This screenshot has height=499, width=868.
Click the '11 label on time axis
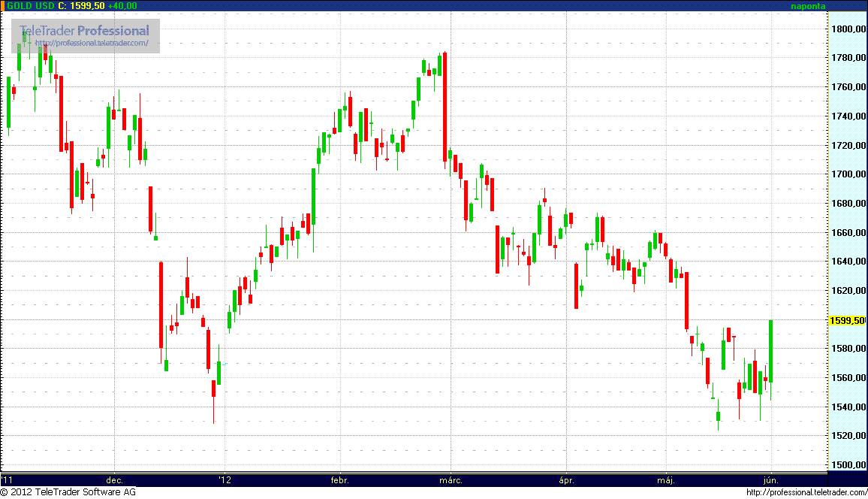pos(8,480)
